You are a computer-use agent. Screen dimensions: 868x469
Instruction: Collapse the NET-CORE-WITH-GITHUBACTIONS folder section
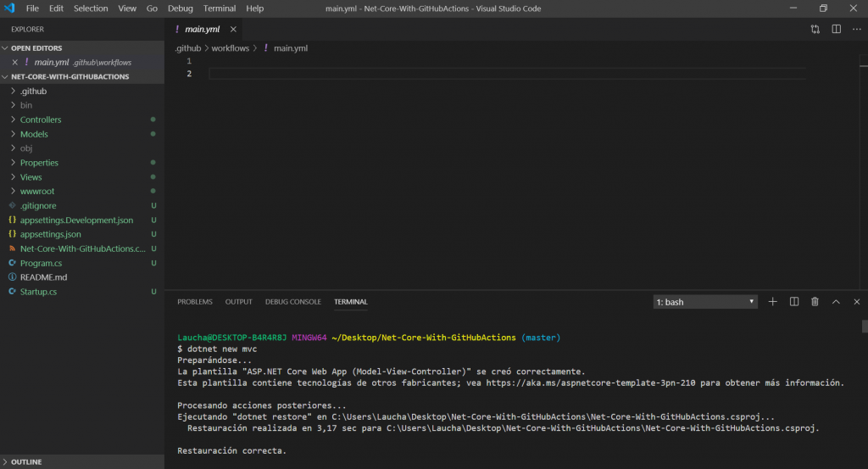5,77
